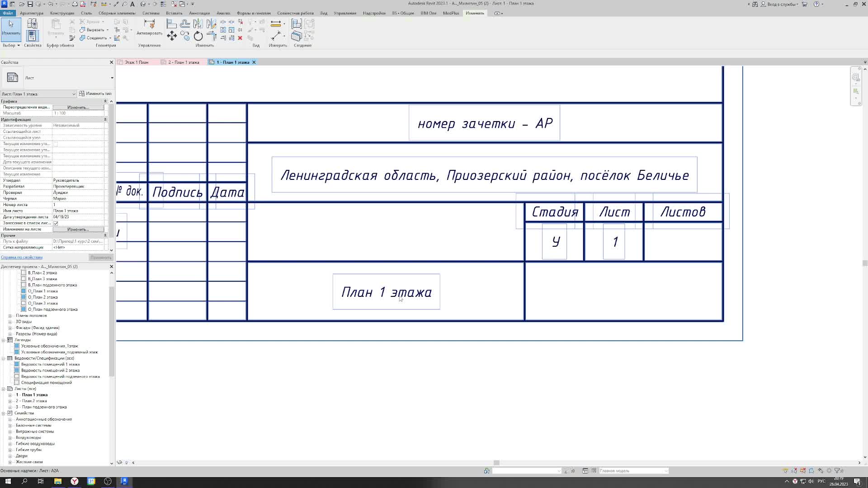
Task: Expand the Планы потолков tree node
Action: (10, 316)
